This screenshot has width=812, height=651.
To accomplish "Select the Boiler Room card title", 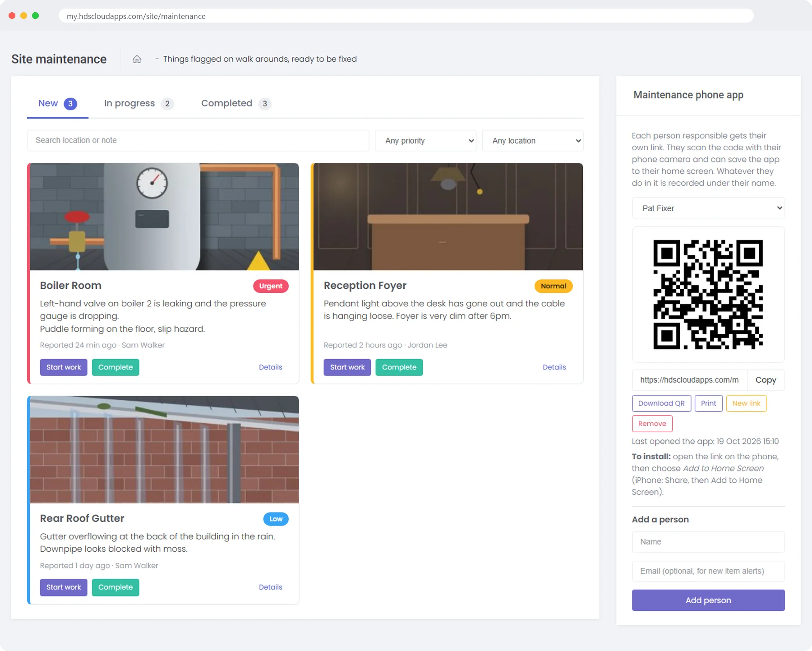I will 71,286.
